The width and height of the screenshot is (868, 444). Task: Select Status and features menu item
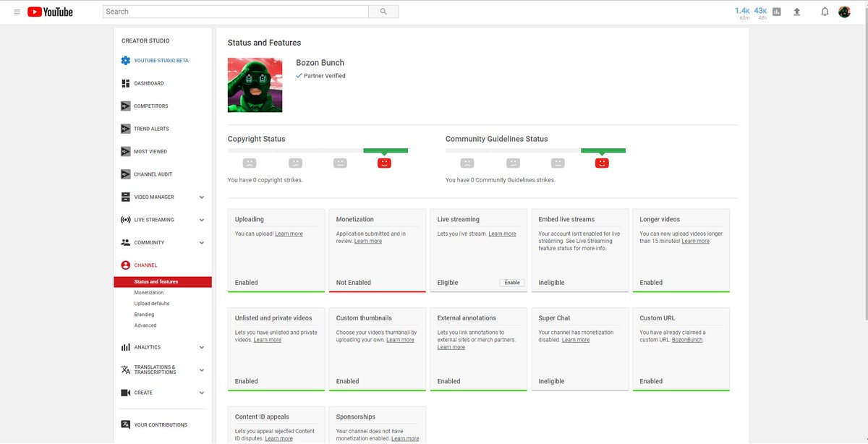coord(163,282)
